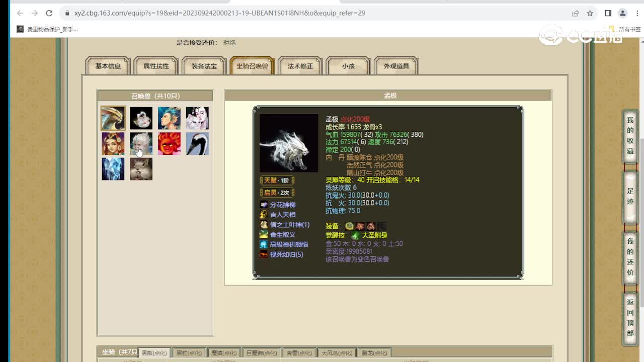This screenshot has height=362, width=644.
Task: Click the 吉人天相 skill icon
Action: (264, 215)
